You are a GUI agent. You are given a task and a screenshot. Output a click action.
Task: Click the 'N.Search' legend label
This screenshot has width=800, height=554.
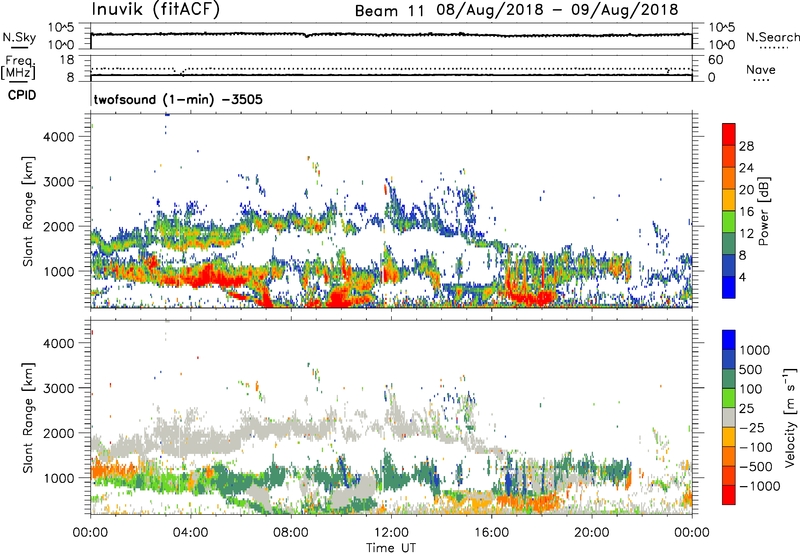(772, 37)
